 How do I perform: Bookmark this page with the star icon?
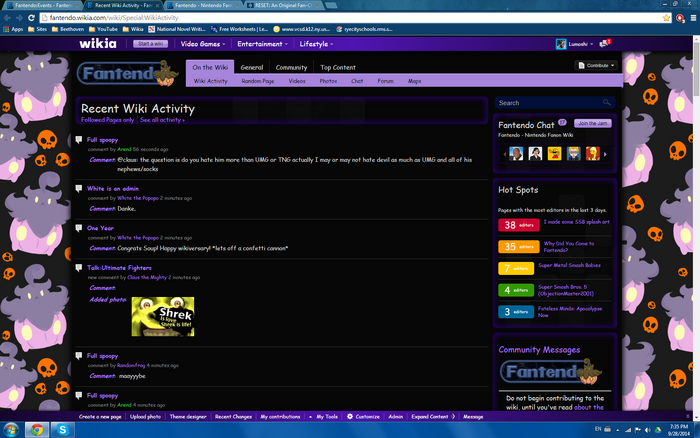[x=666, y=18]
